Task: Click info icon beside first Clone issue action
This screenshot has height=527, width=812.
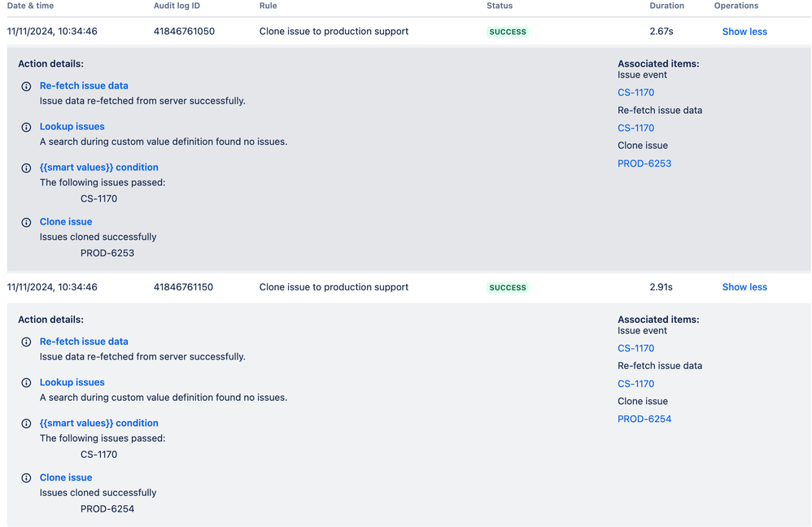Action: (26, 223)
